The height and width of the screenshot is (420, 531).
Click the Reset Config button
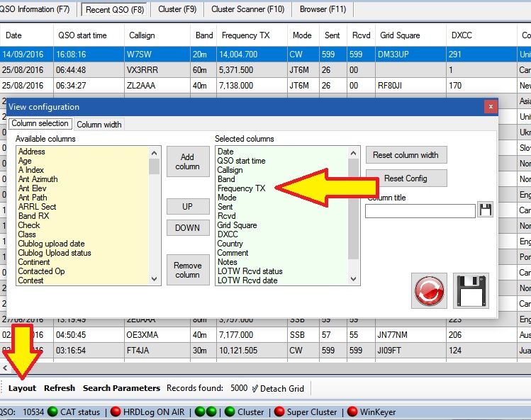point(406,178)
